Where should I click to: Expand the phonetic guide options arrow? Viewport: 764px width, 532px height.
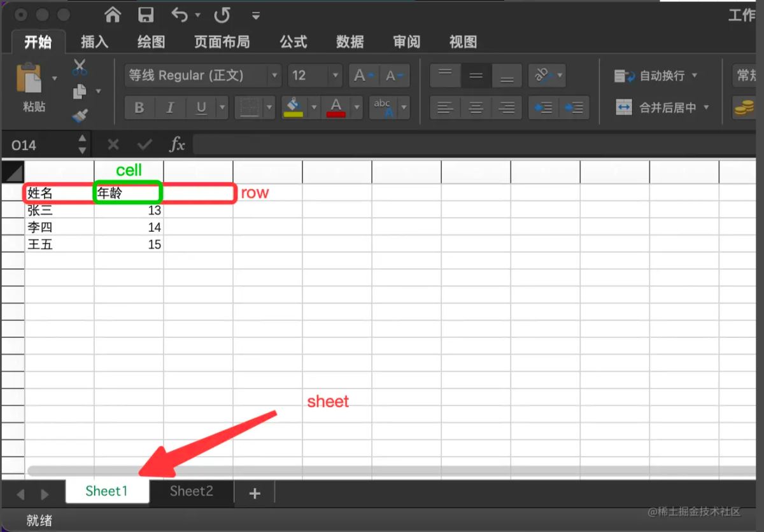click(x=404, y=108)
